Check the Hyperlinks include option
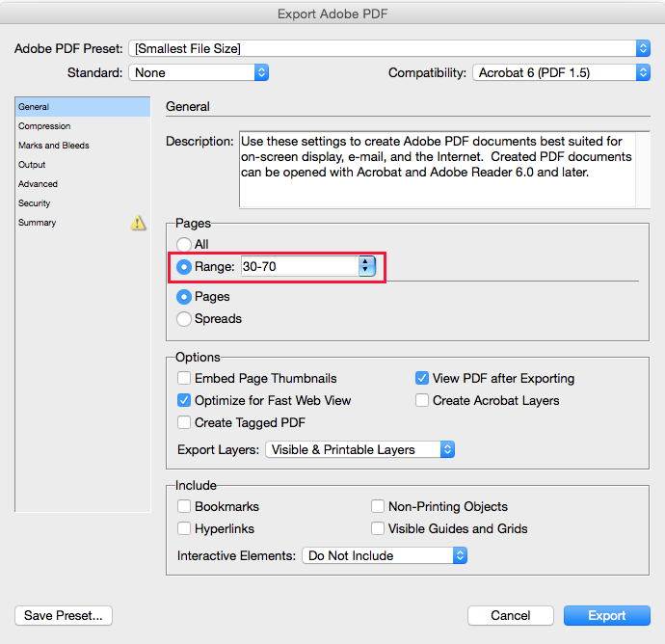The width and height of the screenshot is (665, 644). coord(184,528)
